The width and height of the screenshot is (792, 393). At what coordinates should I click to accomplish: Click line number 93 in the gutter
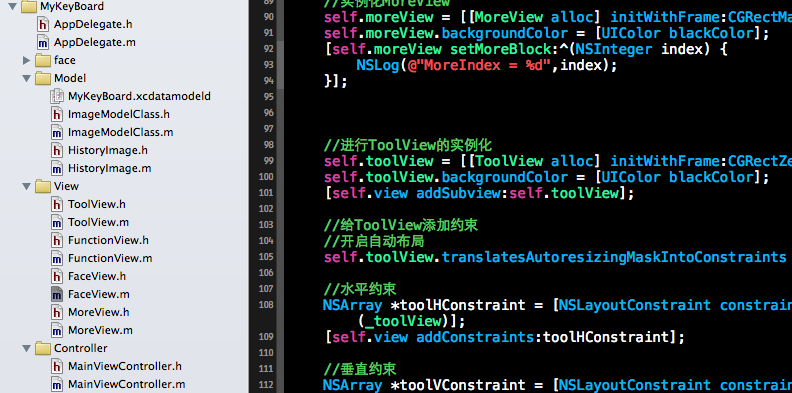pos(268,65)
